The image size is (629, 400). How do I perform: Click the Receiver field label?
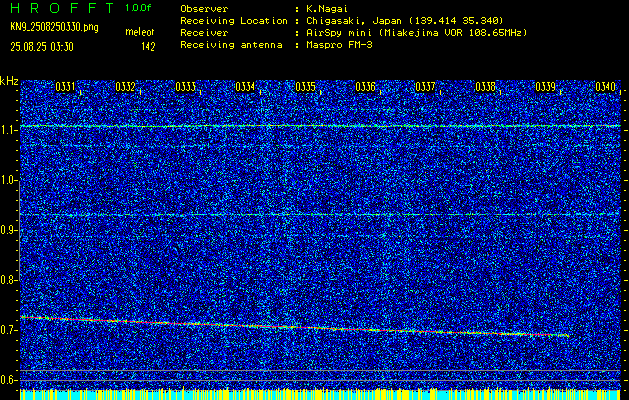point(204,33)
